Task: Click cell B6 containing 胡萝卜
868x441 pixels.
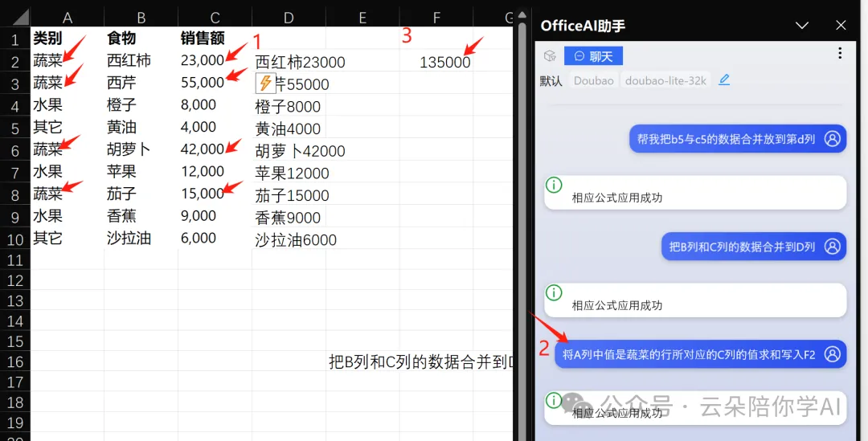Action: (141, 149)
